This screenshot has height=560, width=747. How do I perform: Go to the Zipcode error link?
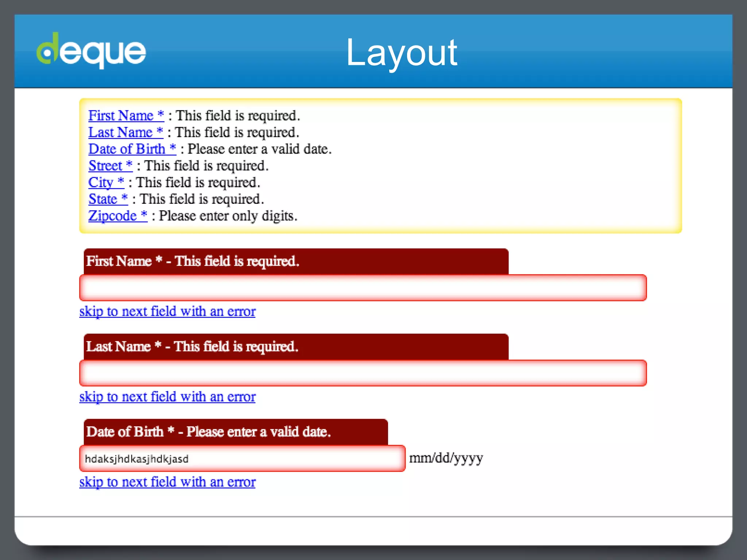117,216
